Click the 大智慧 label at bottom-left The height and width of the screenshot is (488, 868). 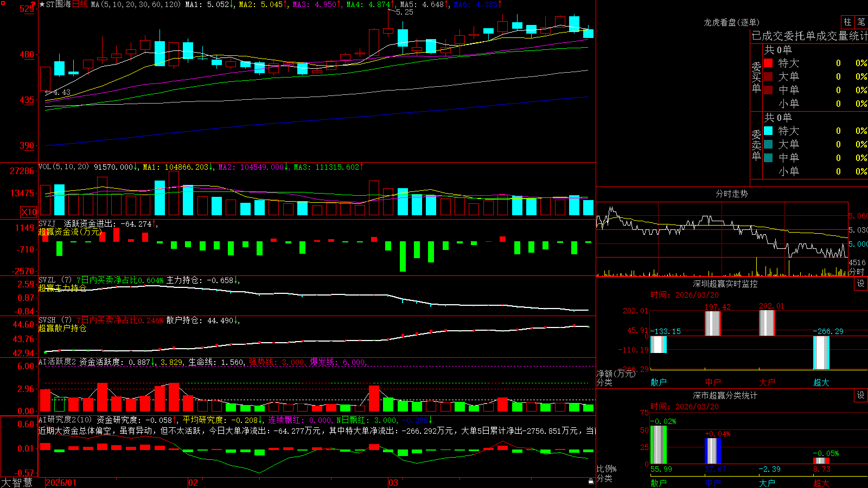(17, 483)
